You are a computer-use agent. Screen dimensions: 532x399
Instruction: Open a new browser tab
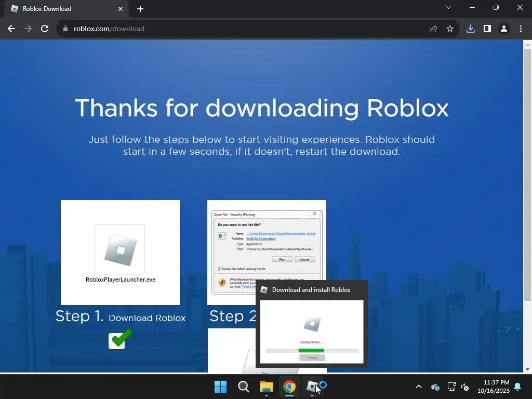click(140, 9)
